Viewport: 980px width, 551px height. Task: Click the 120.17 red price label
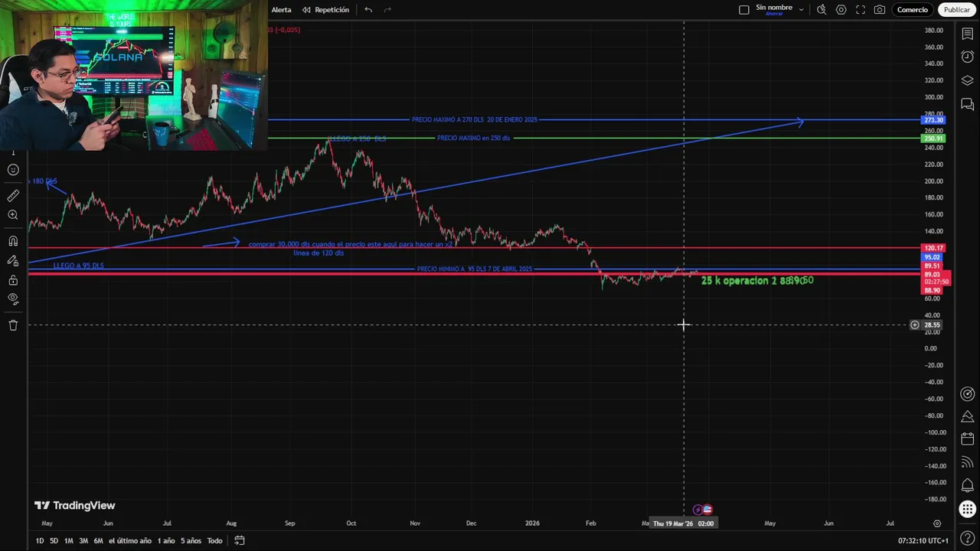pos(934,248)
